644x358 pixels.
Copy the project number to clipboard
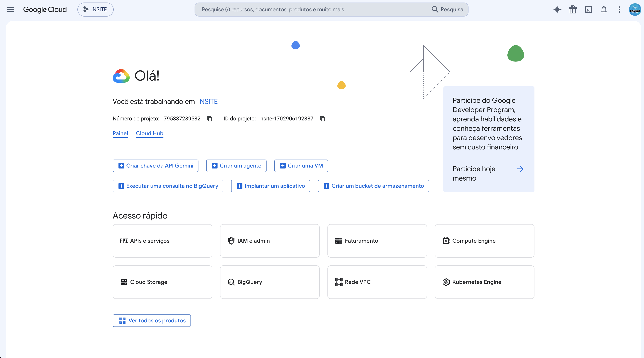210,118
